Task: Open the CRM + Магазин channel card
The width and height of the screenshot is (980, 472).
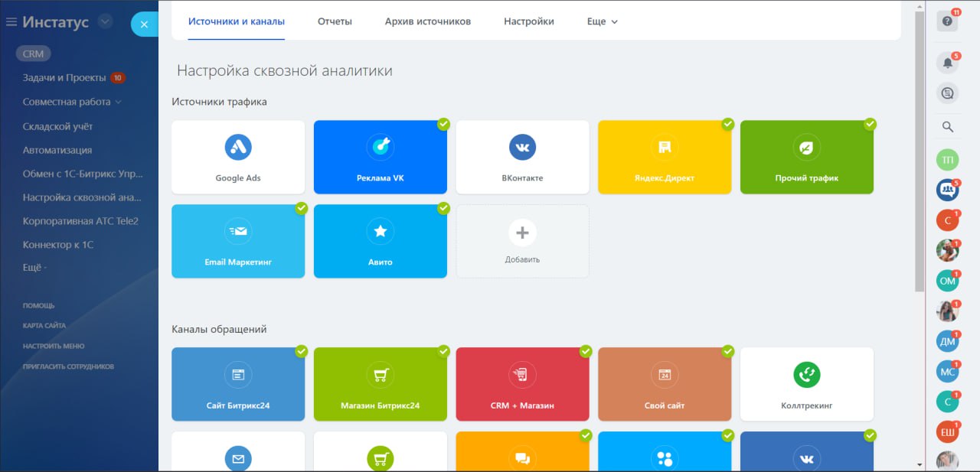Action: 522,384
